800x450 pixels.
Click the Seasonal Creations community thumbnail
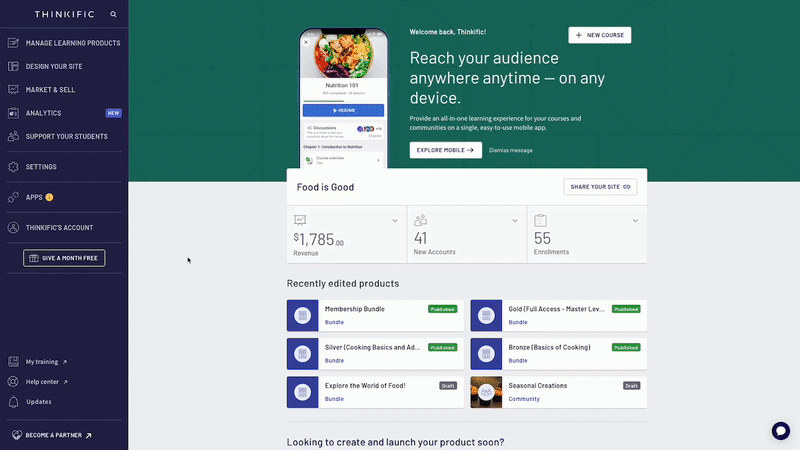click(x=486, y=392)
